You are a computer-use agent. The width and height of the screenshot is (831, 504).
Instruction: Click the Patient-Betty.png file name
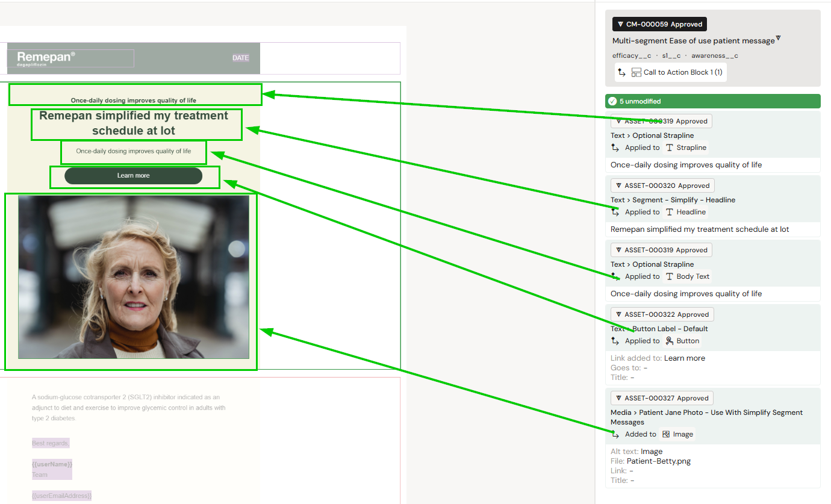click(x=658, y=461)
